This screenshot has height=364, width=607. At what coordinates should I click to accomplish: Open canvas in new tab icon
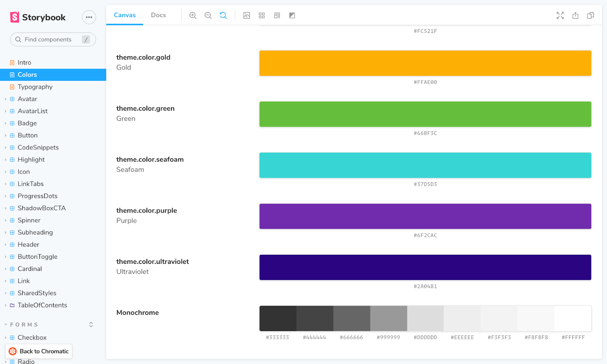(575, 16)
